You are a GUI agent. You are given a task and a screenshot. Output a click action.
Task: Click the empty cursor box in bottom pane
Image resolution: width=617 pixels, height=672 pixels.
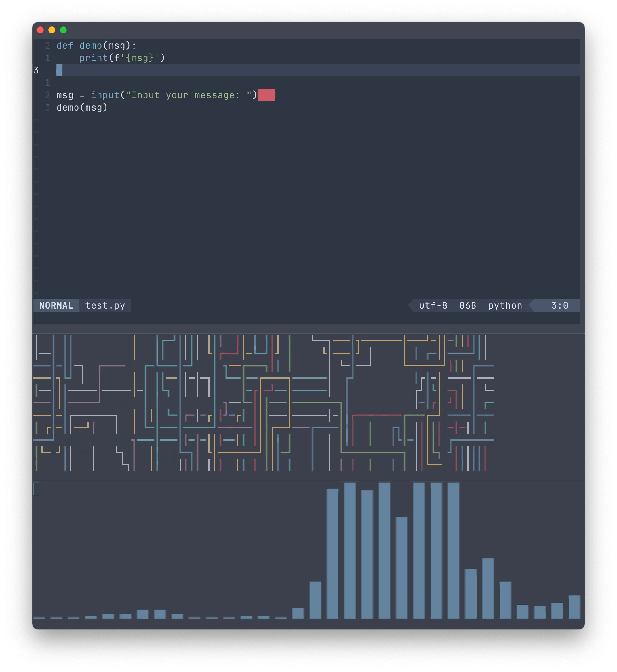click(x=36, y=489)
